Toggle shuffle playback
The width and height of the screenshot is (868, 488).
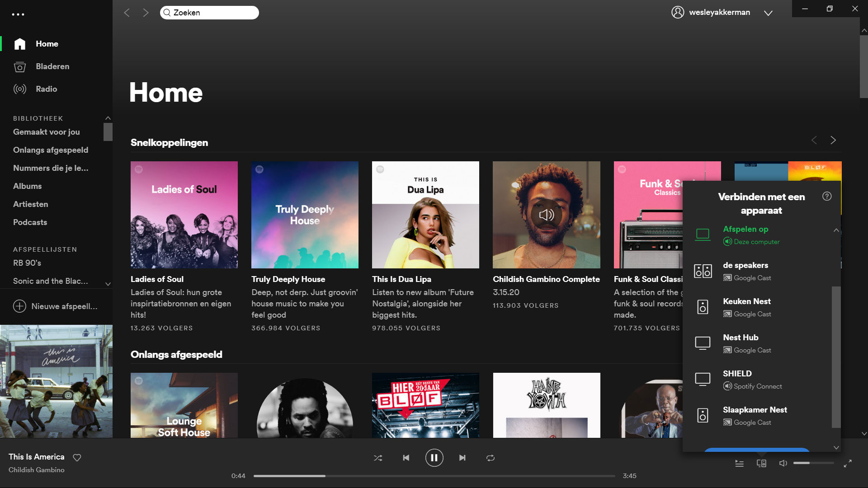click(x=378, y=458)
